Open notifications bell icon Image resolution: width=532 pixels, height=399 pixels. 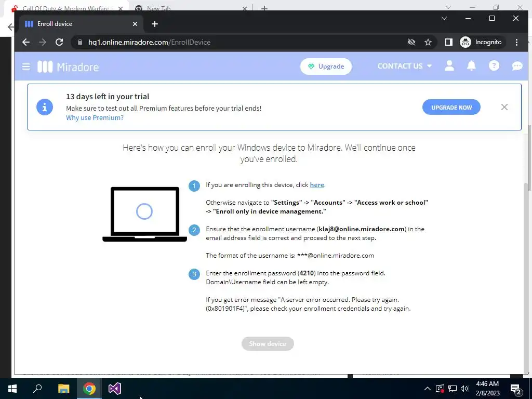point(471,66)
